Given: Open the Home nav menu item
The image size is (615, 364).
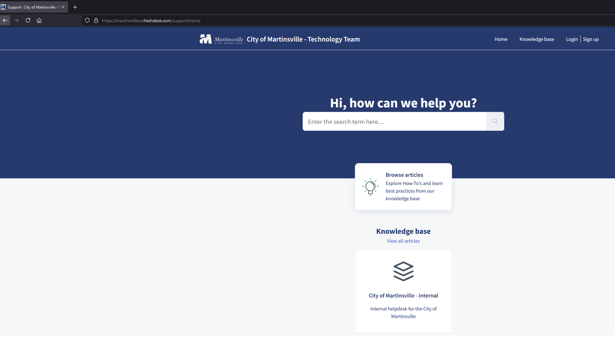Looking at the screenshot, I should coord(501,39).
